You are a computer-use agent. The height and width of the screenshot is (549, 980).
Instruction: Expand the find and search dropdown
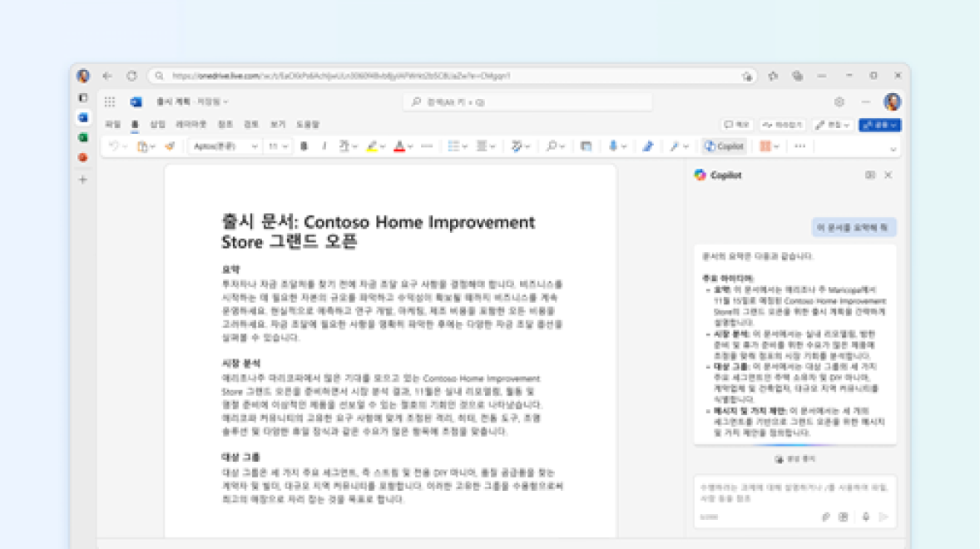[562, 146]
